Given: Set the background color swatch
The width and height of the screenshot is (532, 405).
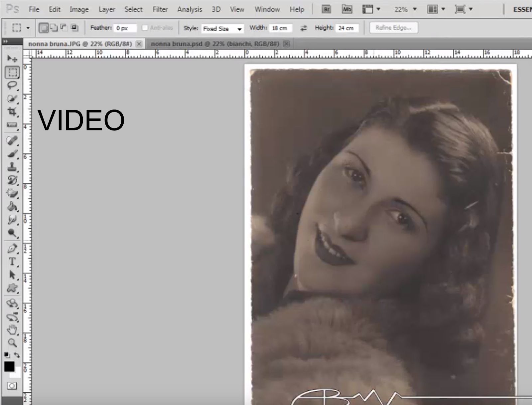Looking at the screenshot, I should pyautogui.click(x=17, y=374).
